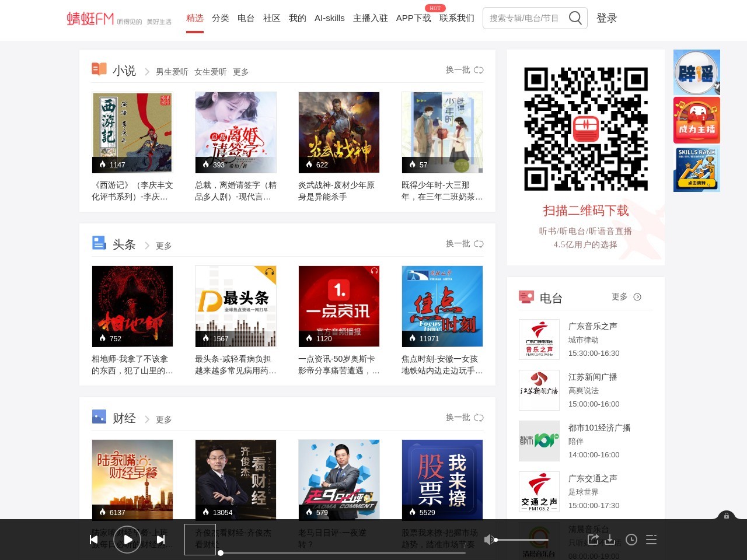The height and width of the screenshot is (560, 747).
Task: Skip to the next track
Action: 160,540
